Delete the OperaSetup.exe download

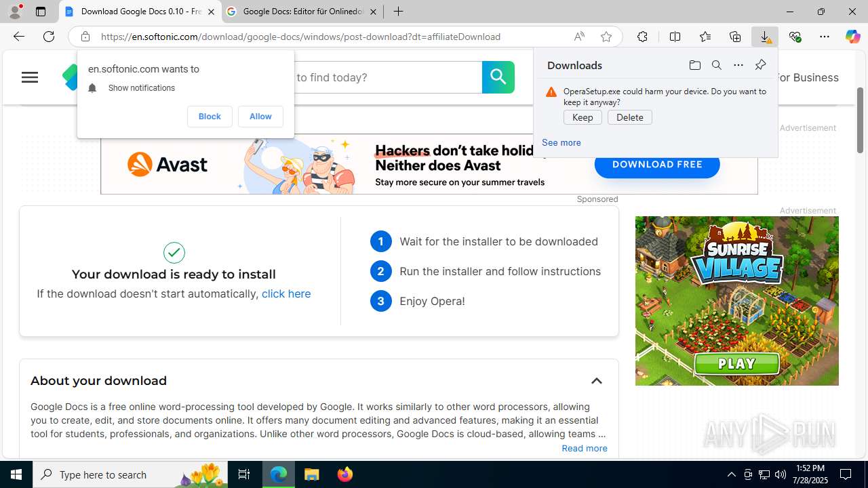pos(630,117)
